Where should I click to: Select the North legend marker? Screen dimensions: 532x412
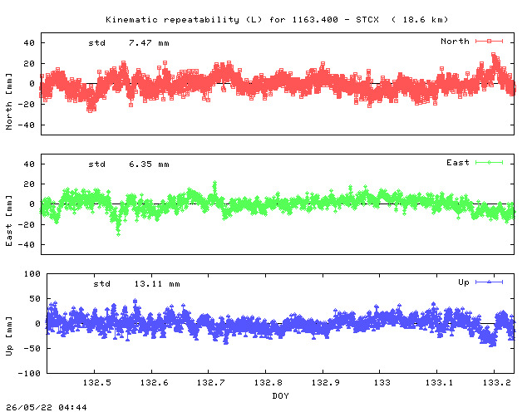[x=489, y=41]
